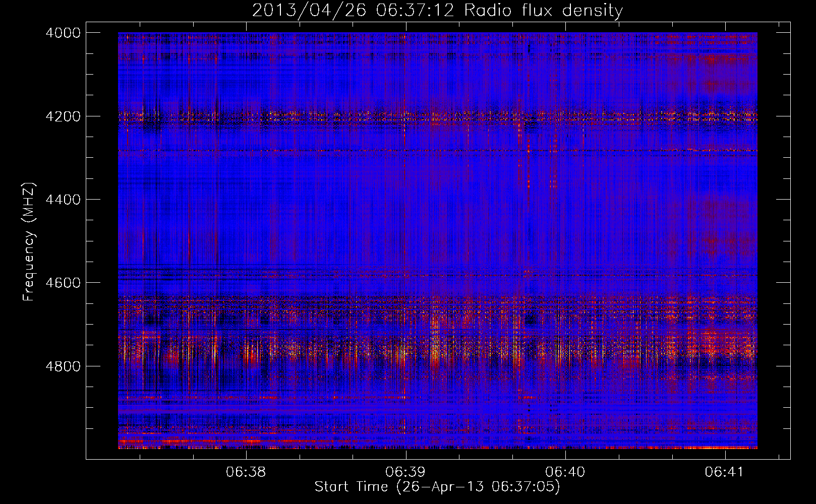Click the 'Frequency (MHZ)' axis label
This screenshot has width=816, height=504.
(29, 242)
